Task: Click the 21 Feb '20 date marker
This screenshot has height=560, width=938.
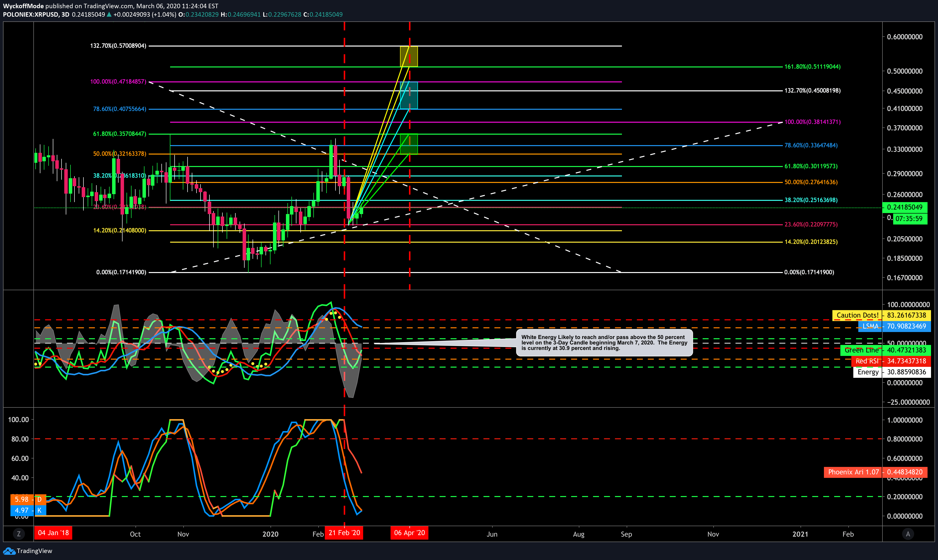Action: click(x=344, y=533)
